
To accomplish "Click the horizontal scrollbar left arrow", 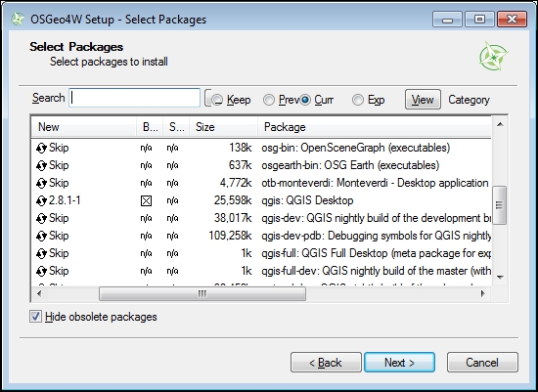I will pos(39,293).
